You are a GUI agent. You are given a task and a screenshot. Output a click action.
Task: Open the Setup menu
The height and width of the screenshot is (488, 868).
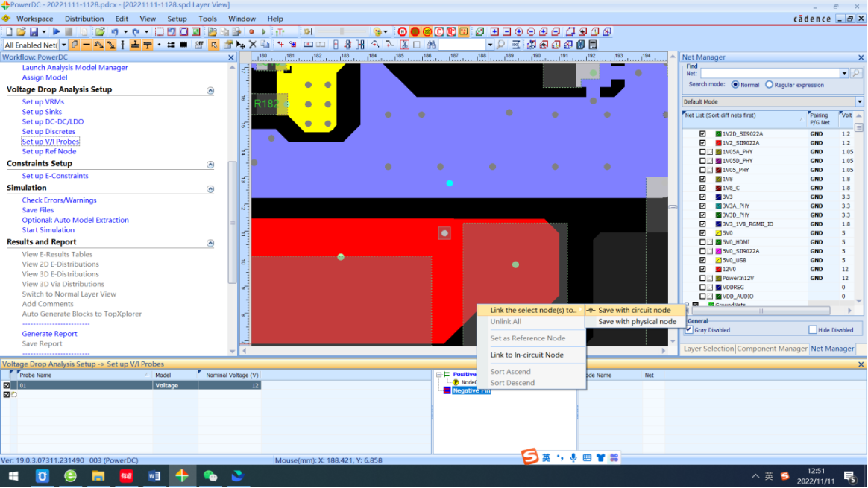pos(177,19)
